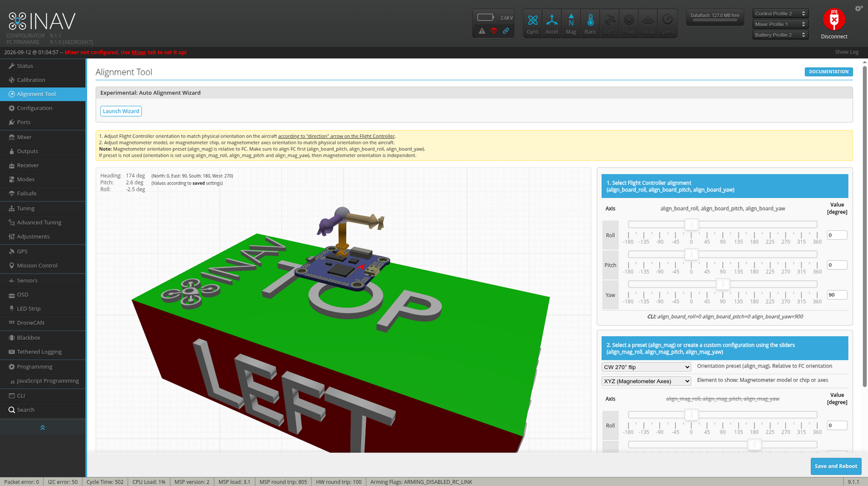Open the CW 270° flip preset dropdown

(646, 367)
